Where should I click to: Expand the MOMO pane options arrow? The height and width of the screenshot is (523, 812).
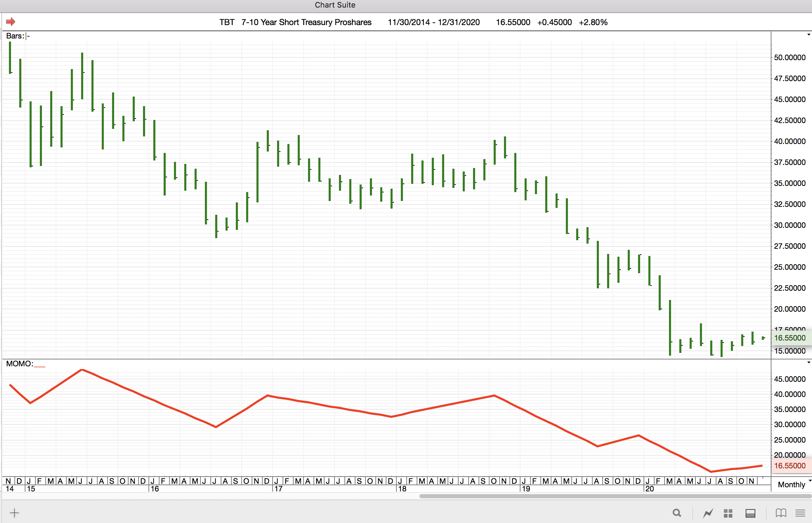pos(809,363)
